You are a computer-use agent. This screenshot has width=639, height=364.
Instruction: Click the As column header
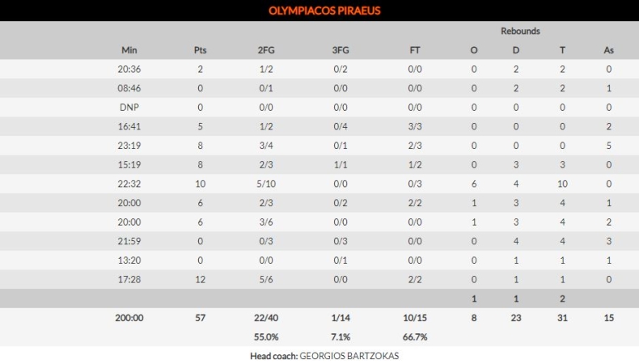[x=608, y=50]
